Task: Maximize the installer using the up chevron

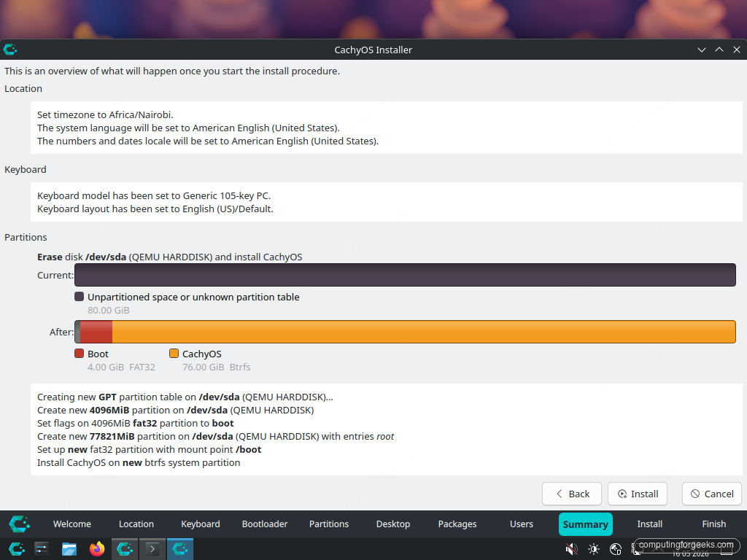Action: pos(719,50)
